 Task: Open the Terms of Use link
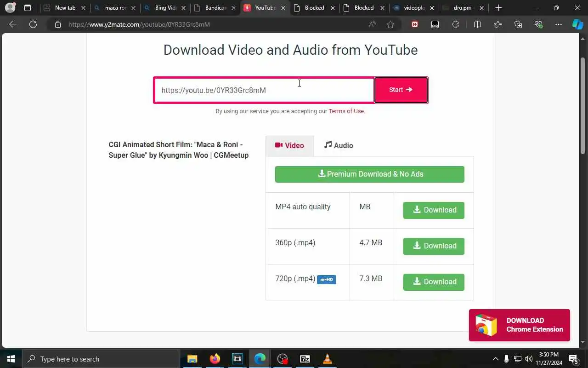pyautogui.click(x=346, y=111)
